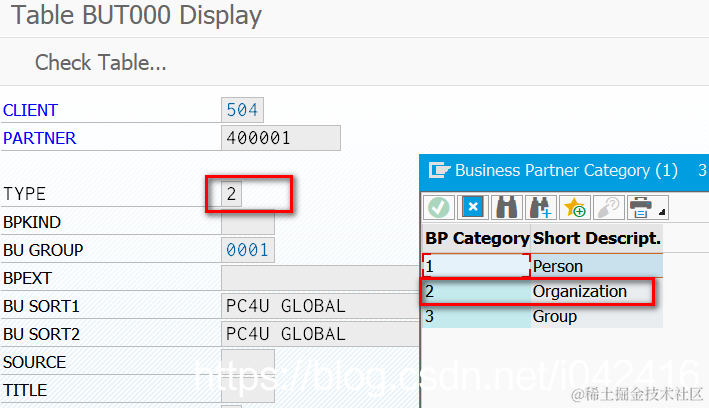Click the TITLE label
Screen dimensions: 709x408
[25, 390]
